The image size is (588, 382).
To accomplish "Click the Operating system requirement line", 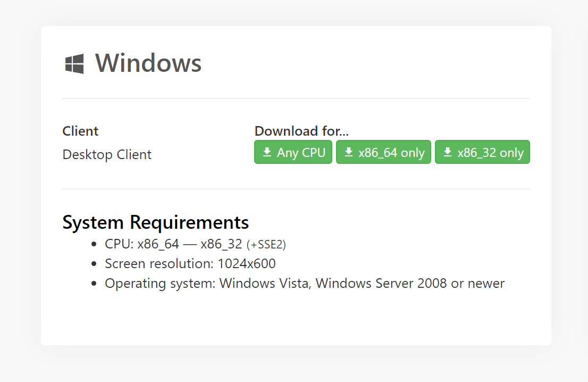I will (304, 284).
